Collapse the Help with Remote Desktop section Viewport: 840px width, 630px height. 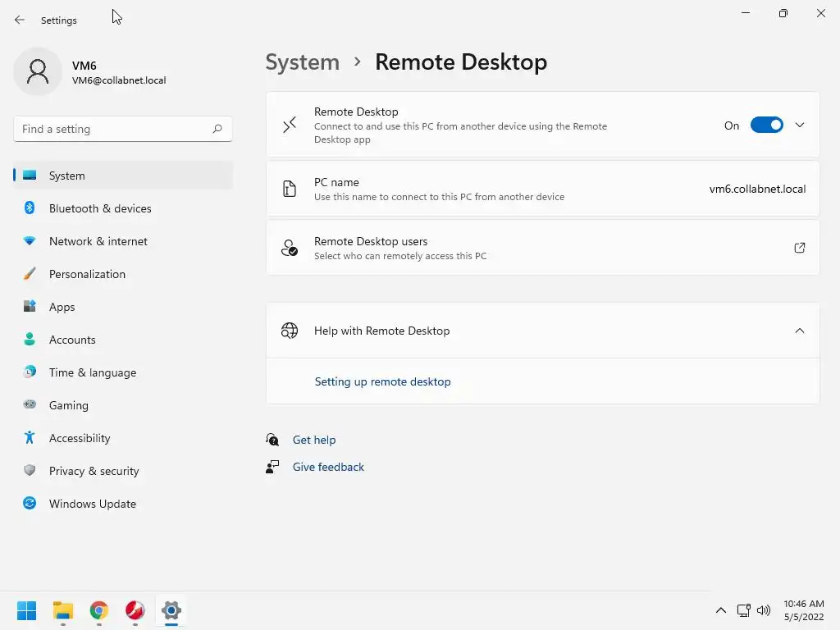(800, 331)
